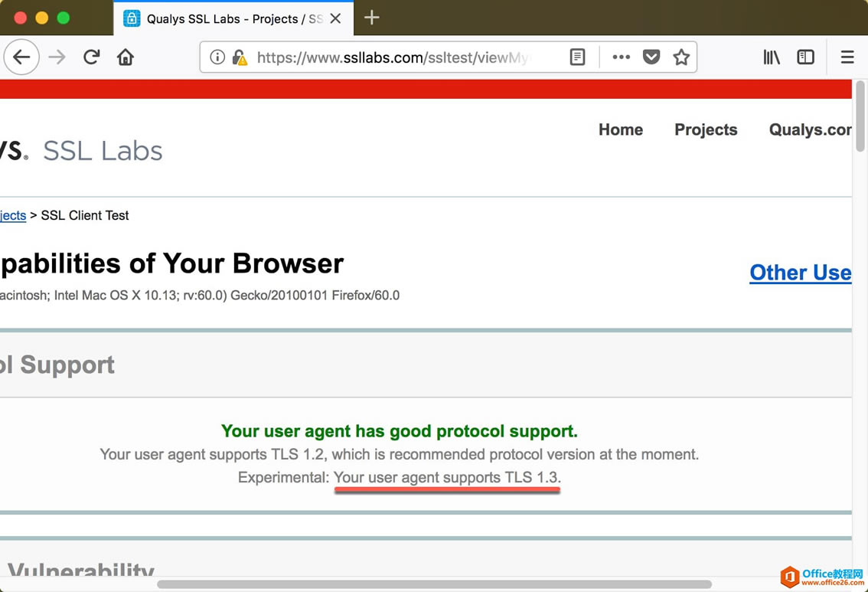868x592 pixels.
Task: Bookmark this page with star icon
Action: (681, 57)
